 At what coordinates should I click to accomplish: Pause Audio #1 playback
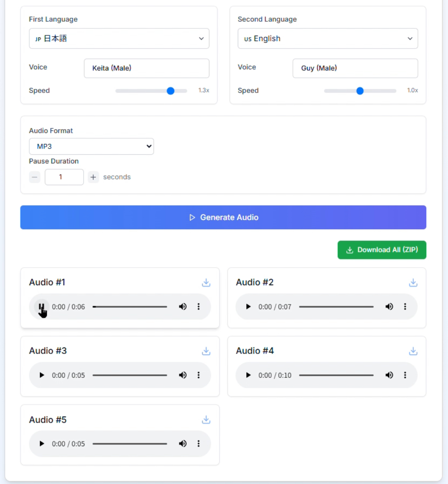(x=41, y=307)
